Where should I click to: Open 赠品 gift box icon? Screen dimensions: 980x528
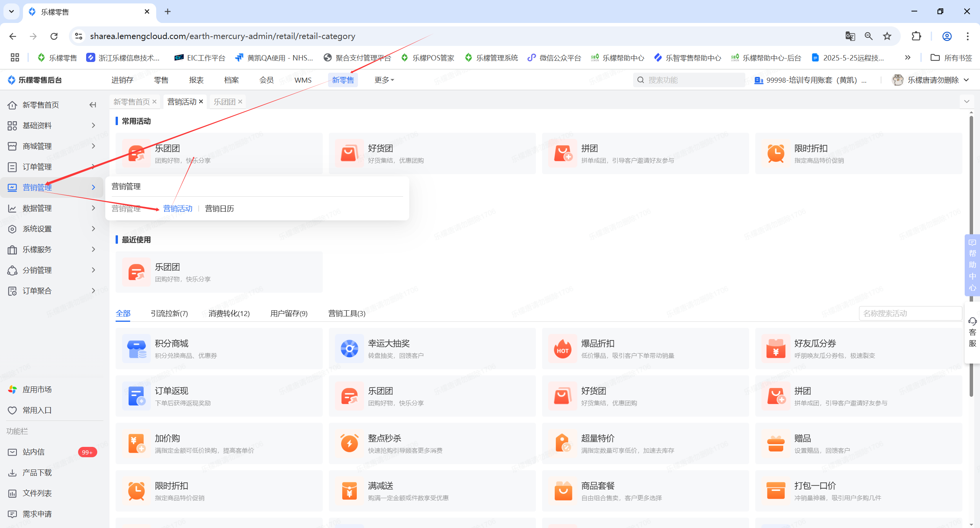[x=776, y=443]
